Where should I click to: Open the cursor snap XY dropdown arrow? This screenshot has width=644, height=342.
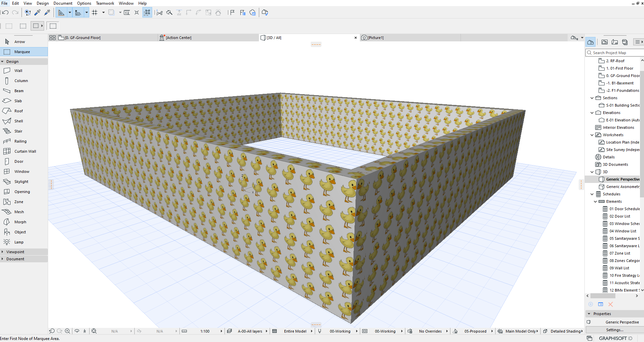point(87,12)
